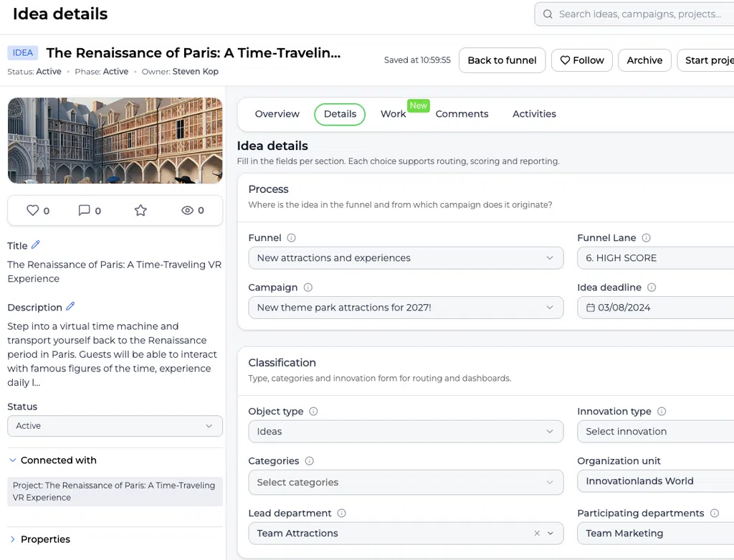Show info for the Innovation type field

click(x=662, y=411)
